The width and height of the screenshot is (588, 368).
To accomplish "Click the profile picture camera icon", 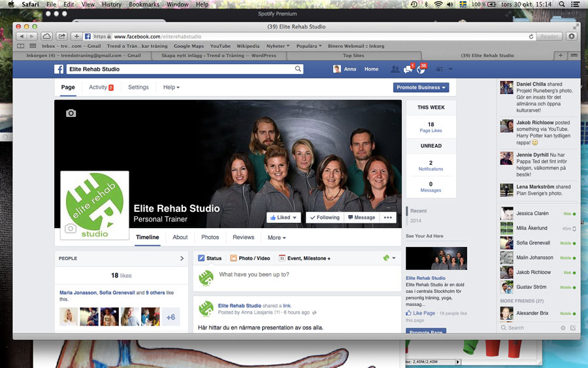I will point(71,228).
